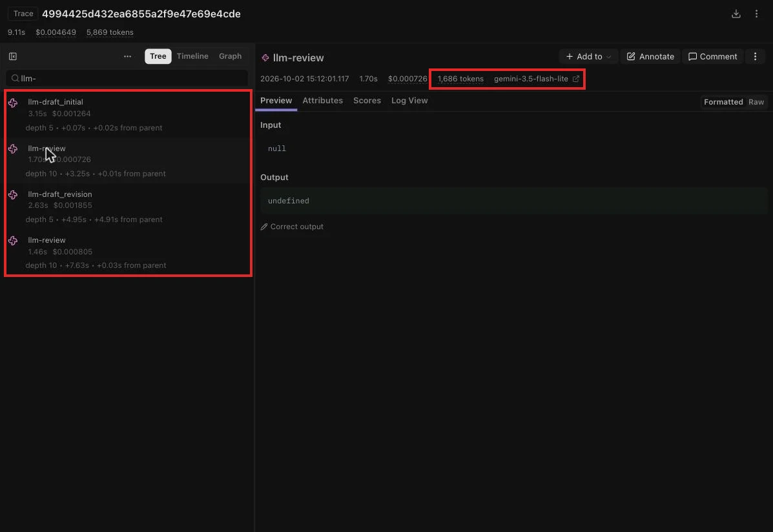Click the llm-draft_initial generation icon
The height and width of the screenshot is (532, 773).
click(x=13, y=103)
